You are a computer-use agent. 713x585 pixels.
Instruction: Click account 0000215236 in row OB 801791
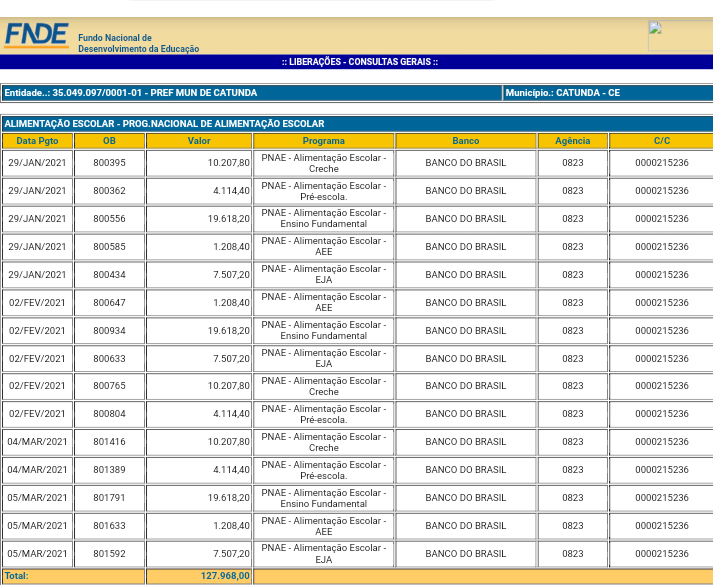point(662,498)
